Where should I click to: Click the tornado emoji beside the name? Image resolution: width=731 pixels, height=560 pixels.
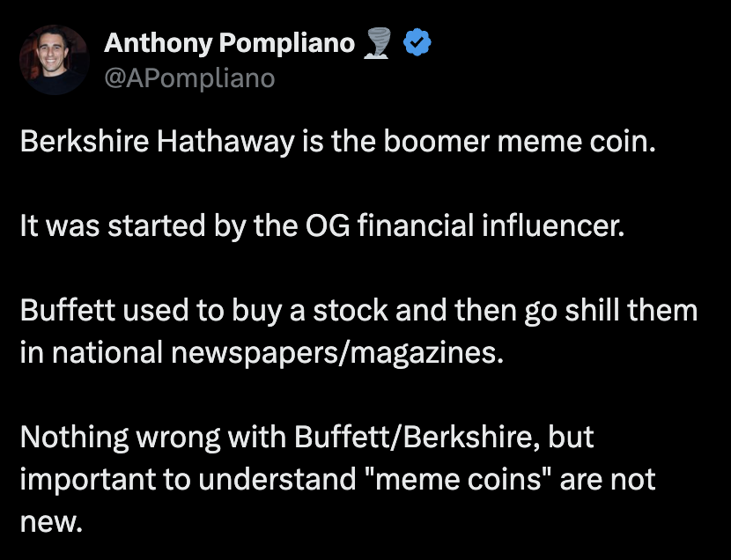click(376, 43)
